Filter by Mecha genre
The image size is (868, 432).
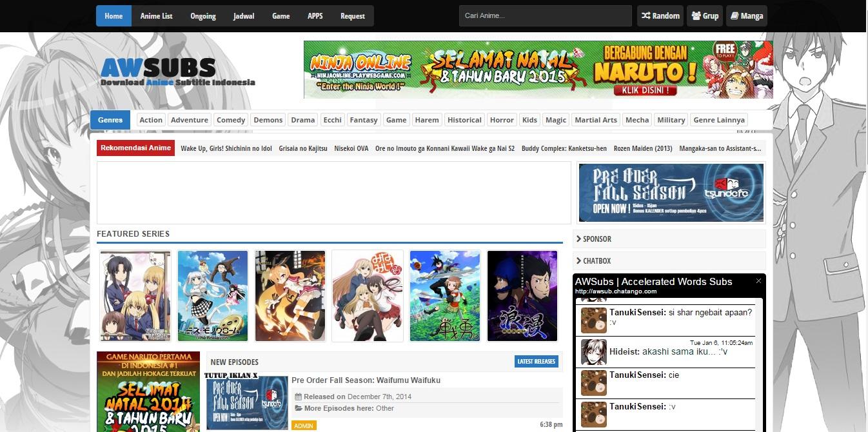637,120
